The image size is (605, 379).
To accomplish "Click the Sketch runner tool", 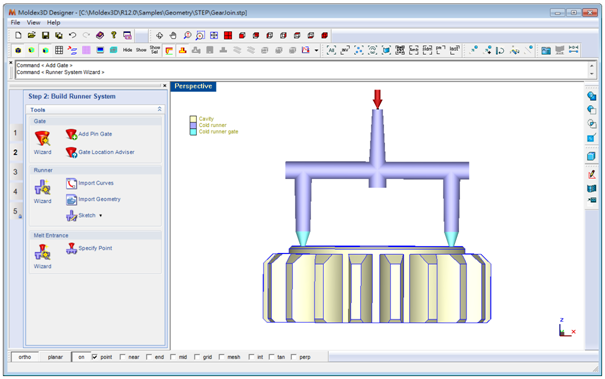I will (81, 215).
